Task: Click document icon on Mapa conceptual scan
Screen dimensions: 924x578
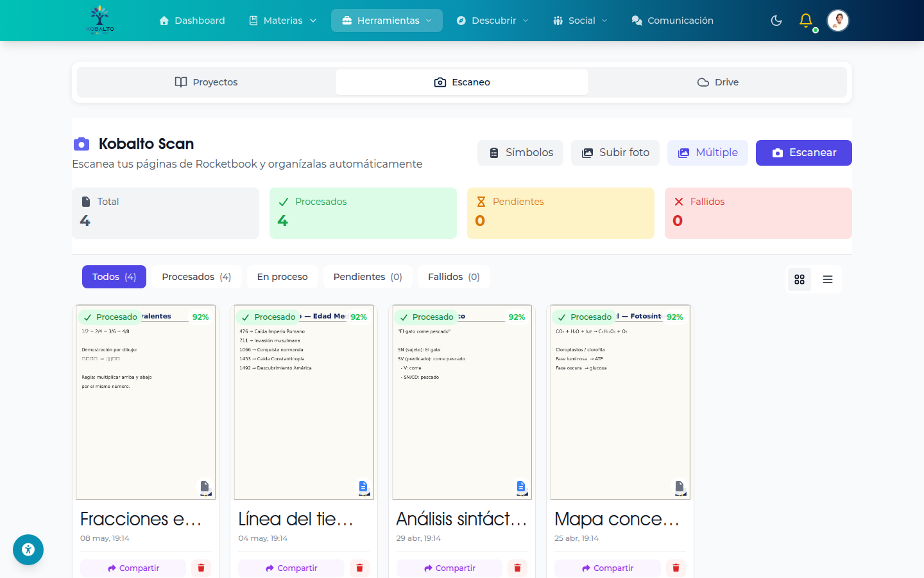Action: coord(680,487)
